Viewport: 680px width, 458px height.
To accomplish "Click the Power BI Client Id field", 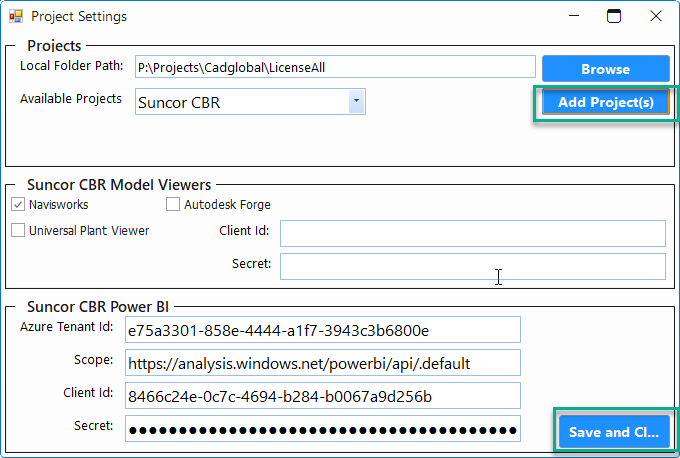I will (322, 395).
